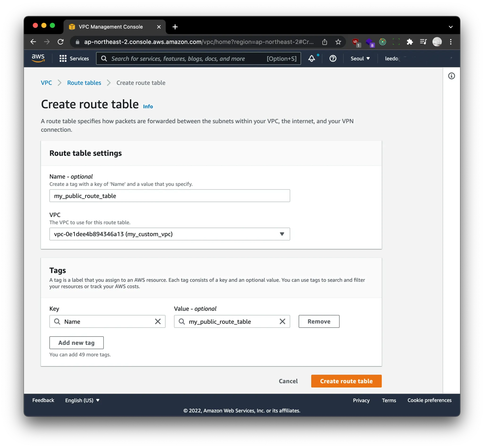
Task: Open the AWS Services grid menu
Action: click(74, 58)
